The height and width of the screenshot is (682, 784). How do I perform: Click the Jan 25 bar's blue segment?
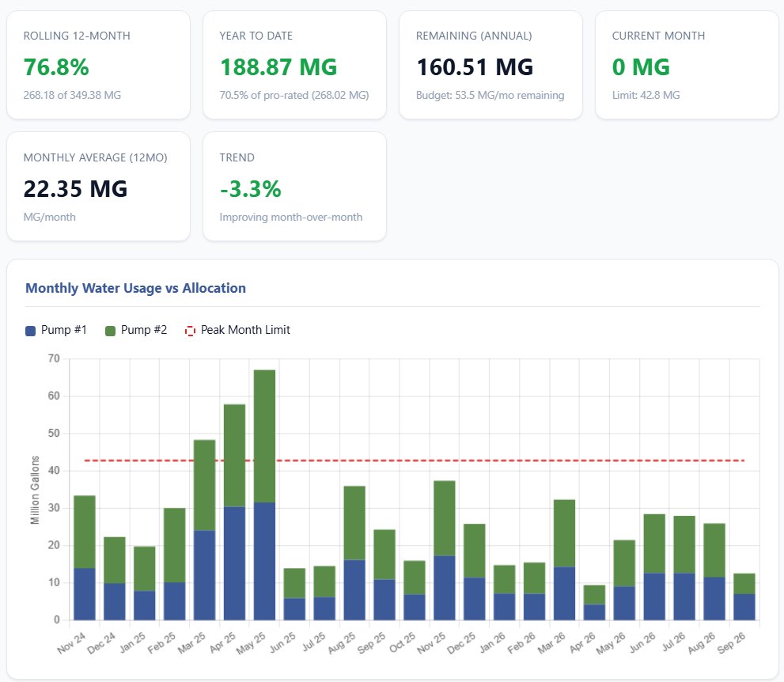pyautogui.click(x=145, y=605)
